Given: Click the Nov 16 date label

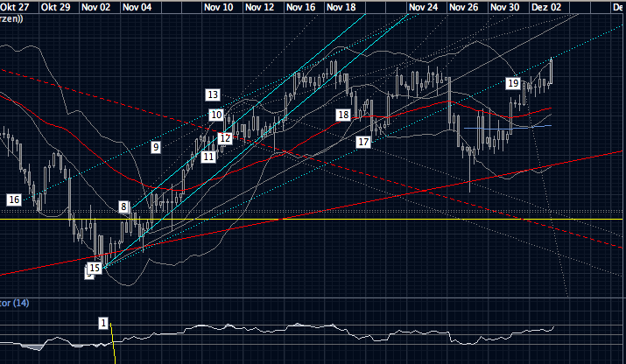Looking at the screenshot, I should pos(300,7).
